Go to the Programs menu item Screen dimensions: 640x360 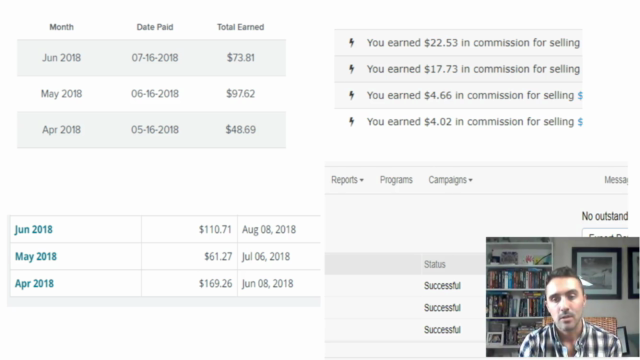(x=396, y=180)
